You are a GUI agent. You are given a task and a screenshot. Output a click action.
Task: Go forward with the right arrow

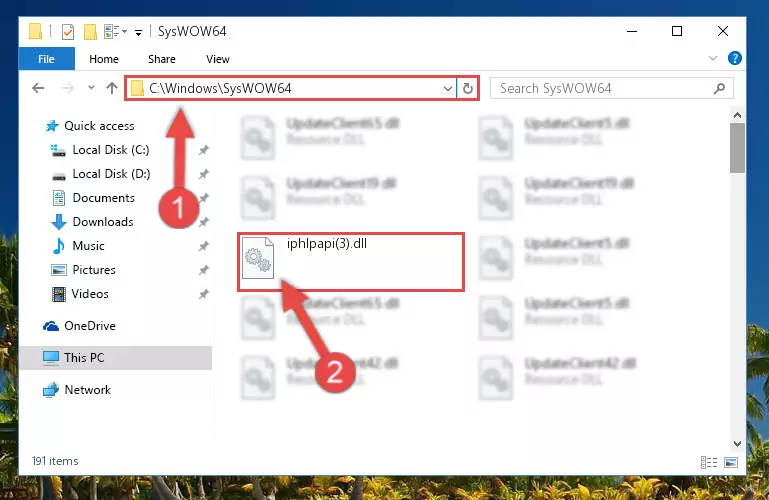68,88
